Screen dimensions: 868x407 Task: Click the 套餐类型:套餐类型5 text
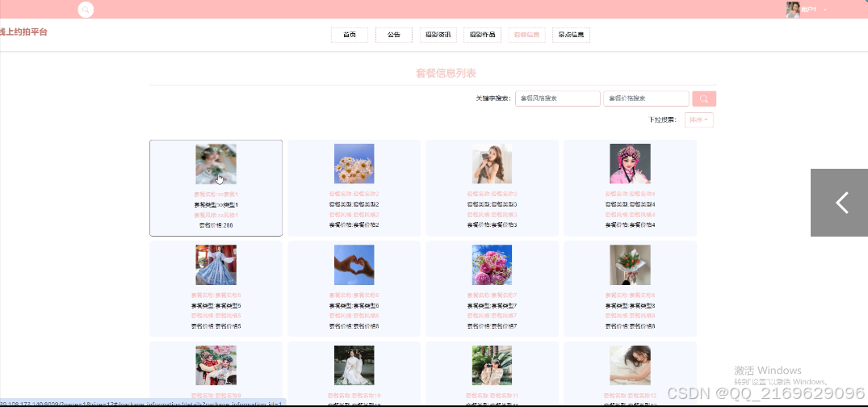pyautogui.click(x=216, y=306)
